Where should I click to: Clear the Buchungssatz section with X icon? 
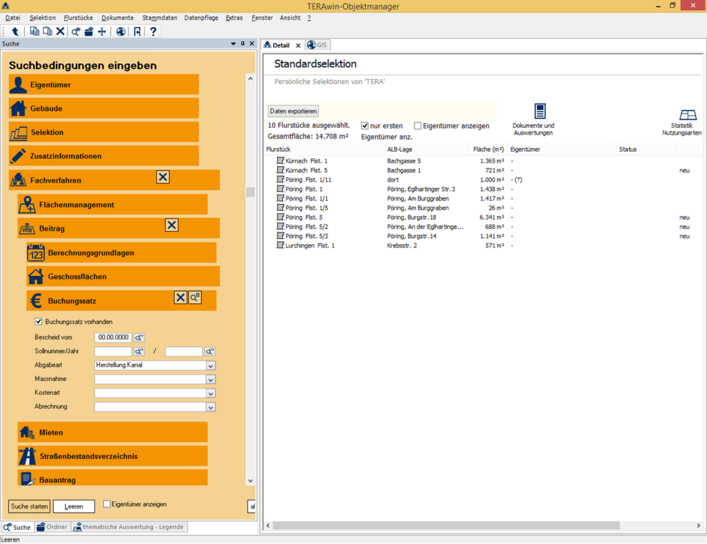[181, 298]
